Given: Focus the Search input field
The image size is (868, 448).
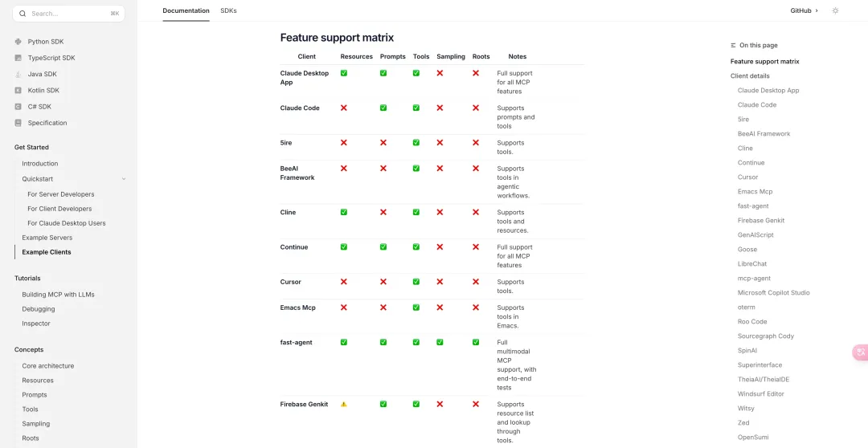Looking at the screenshot, I should [68, 14].
